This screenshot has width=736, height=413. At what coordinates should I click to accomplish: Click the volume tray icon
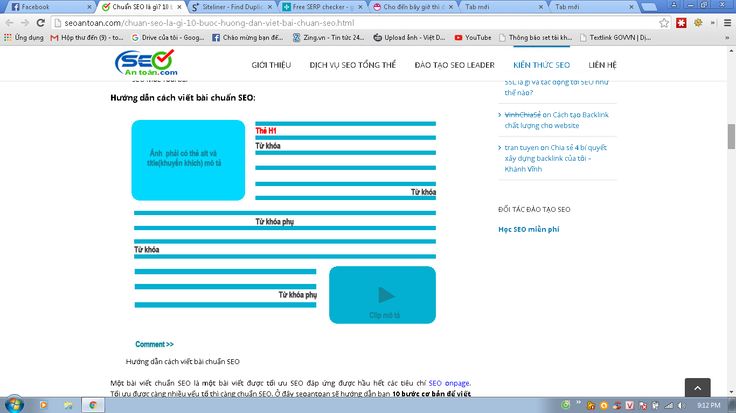[681, 405]
